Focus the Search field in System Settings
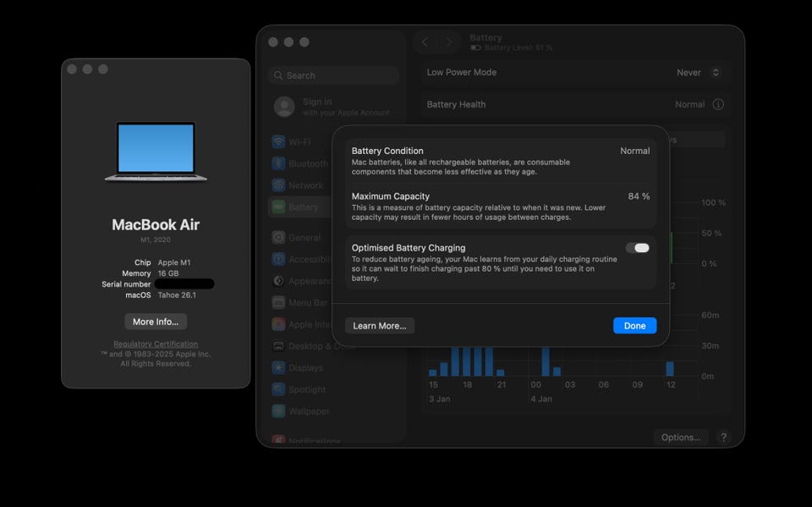Viewport: 812px width, 507px height. (334, 75)
